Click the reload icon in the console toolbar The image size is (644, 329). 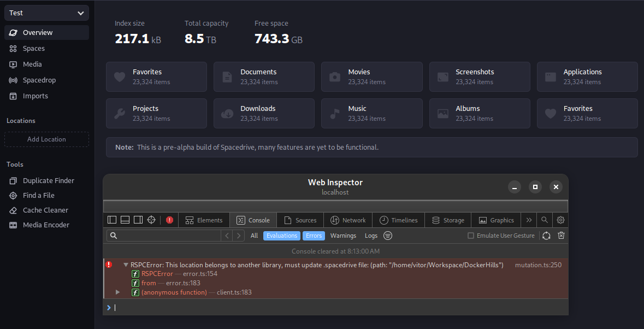(546, 236)
